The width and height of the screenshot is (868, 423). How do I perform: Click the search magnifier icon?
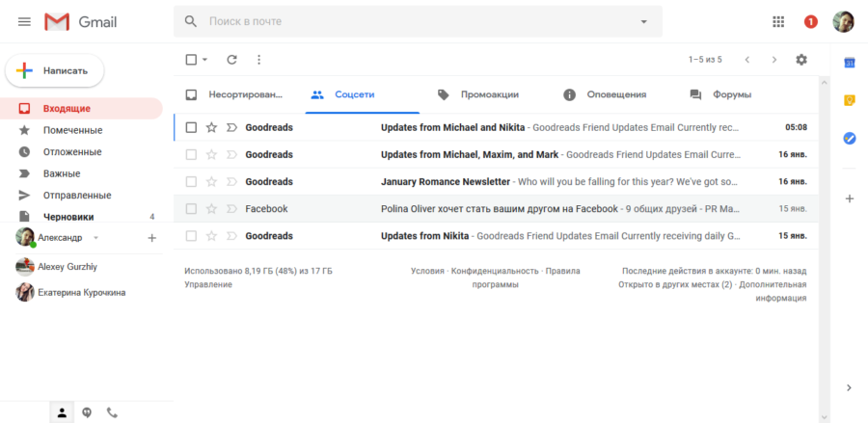(x=191, y=21)
